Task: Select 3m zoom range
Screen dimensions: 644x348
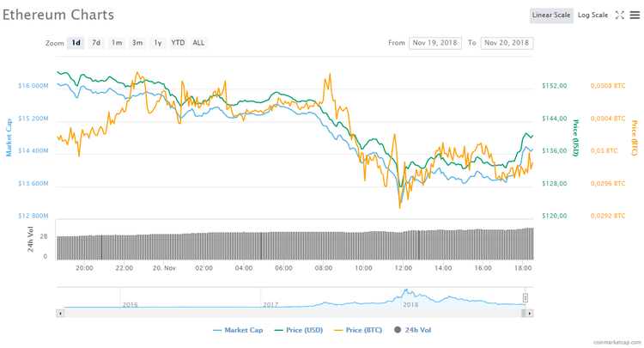Action: 137,43
